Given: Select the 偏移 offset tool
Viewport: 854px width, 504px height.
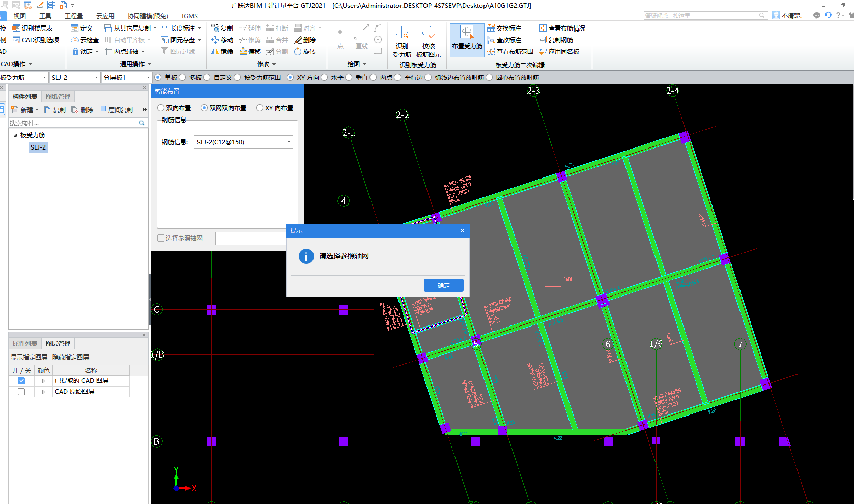Looking at the screenshot, I should pos(249,51).
